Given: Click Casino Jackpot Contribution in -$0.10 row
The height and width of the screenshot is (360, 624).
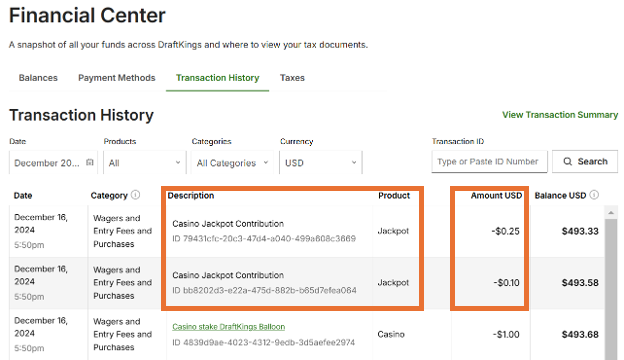Looking at the screenshot, I should click(228, 275).
